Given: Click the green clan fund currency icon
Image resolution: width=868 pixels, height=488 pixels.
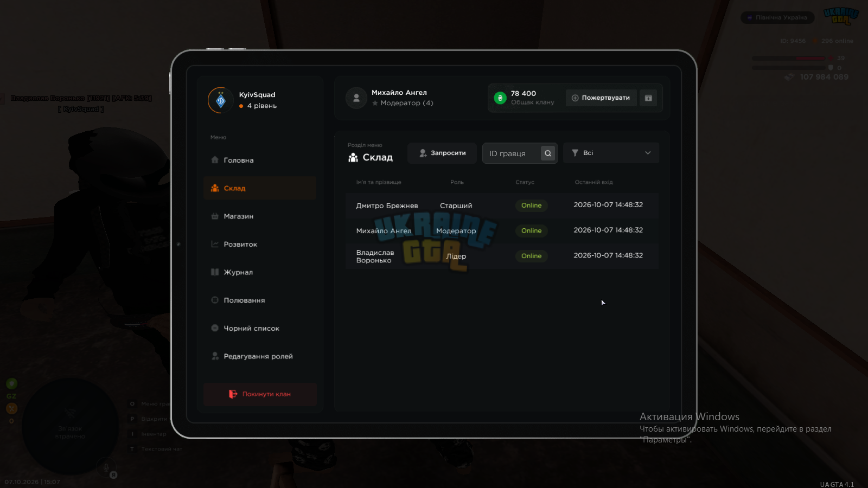Looking at the screenshot, I should (500, 98).
